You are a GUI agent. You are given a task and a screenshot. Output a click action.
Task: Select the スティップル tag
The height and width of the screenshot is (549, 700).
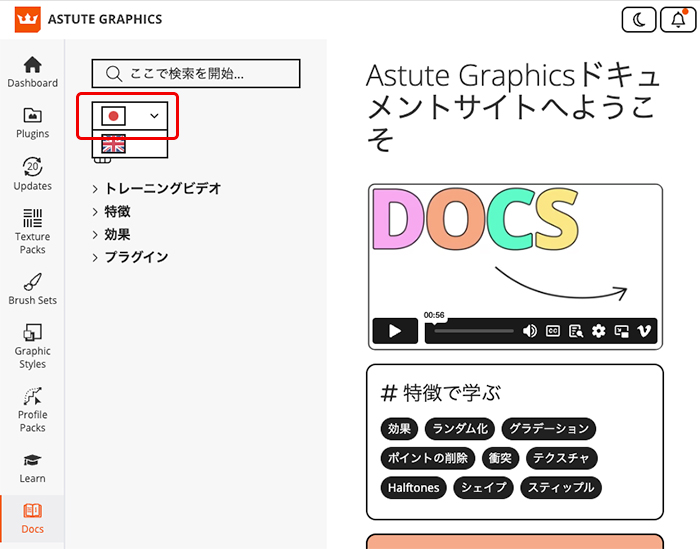click(x=561, y=488)
